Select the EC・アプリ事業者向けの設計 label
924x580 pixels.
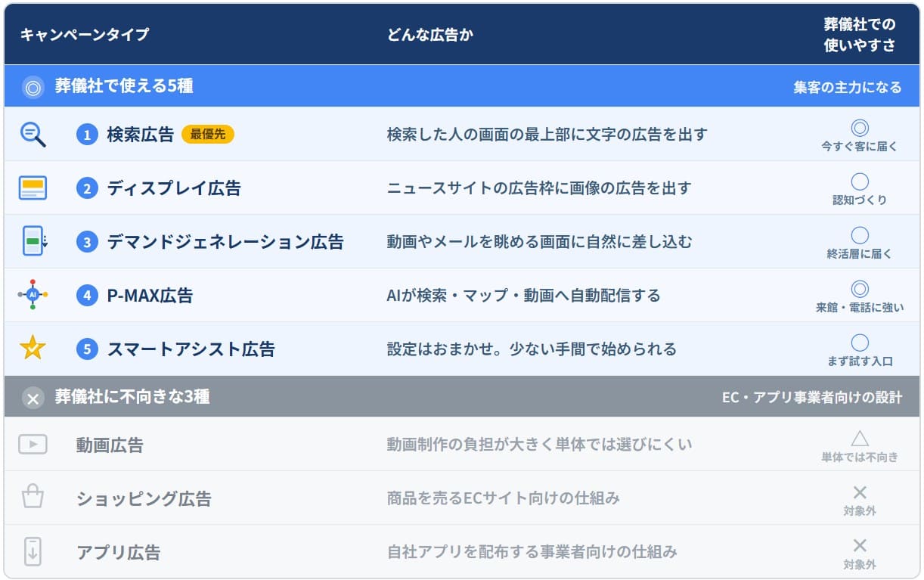tap(812, 398)
